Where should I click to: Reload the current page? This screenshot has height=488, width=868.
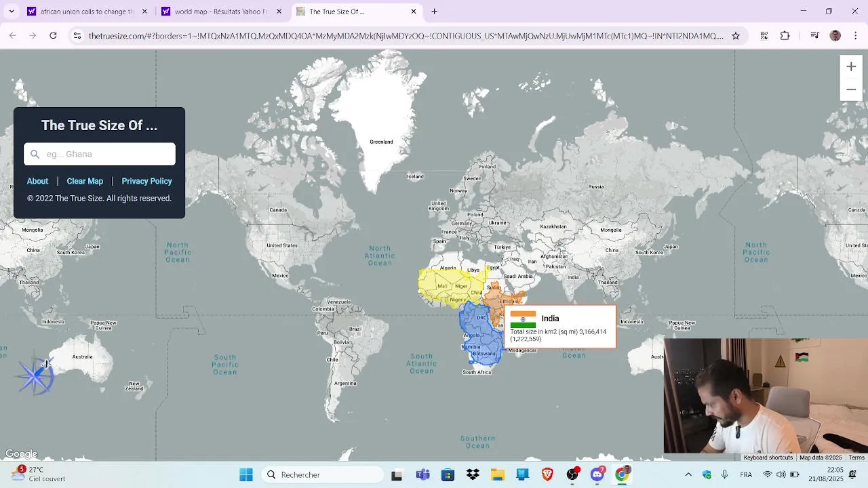tap(53, 36)
